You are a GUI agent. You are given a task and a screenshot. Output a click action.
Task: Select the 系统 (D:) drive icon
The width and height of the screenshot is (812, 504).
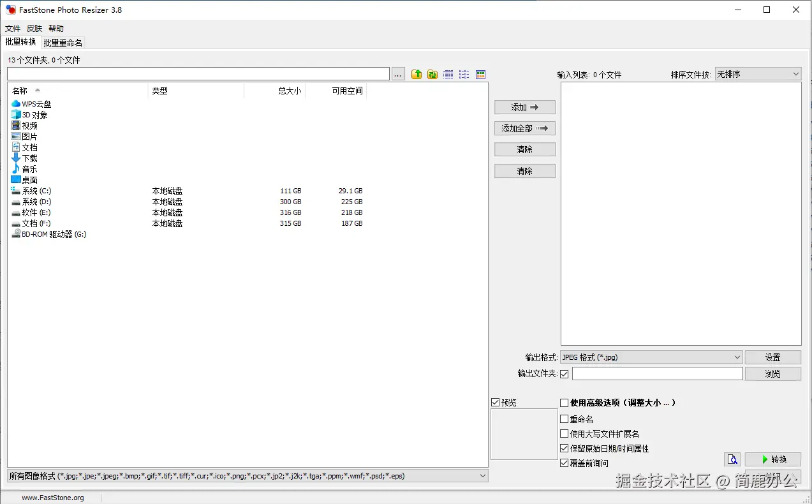click(x=16, y=202)
